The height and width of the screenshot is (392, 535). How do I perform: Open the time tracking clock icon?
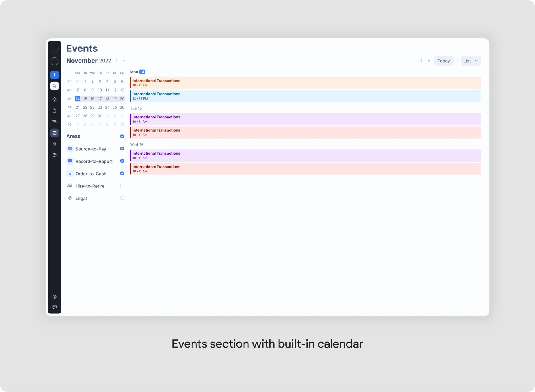tap(55, 155)
